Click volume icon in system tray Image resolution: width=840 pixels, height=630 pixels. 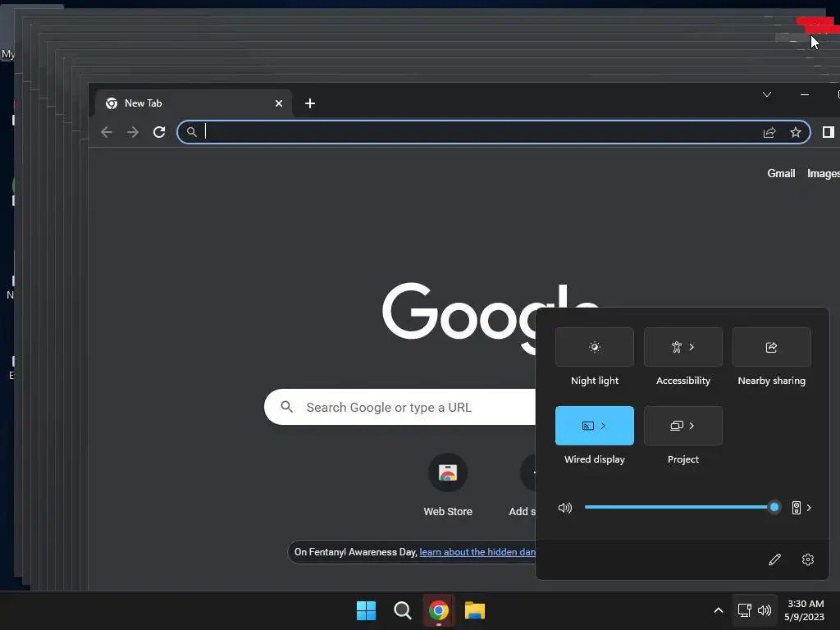[765, 610]
